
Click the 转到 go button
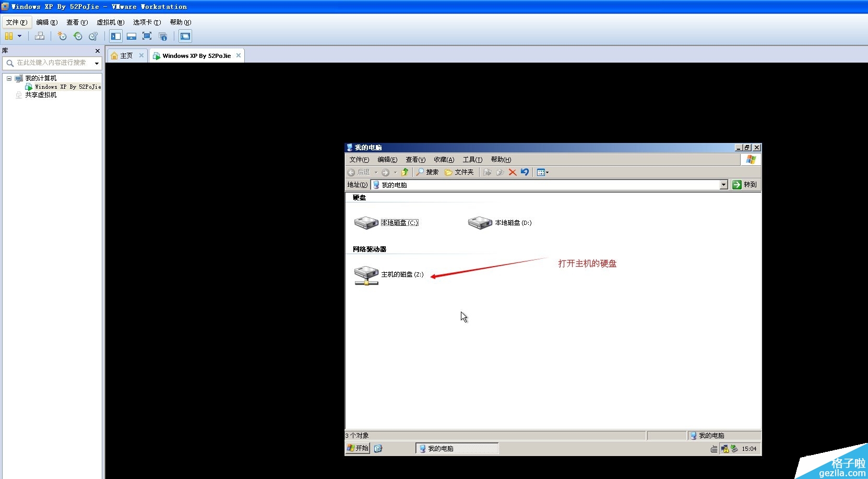click(x=745, y=185)
